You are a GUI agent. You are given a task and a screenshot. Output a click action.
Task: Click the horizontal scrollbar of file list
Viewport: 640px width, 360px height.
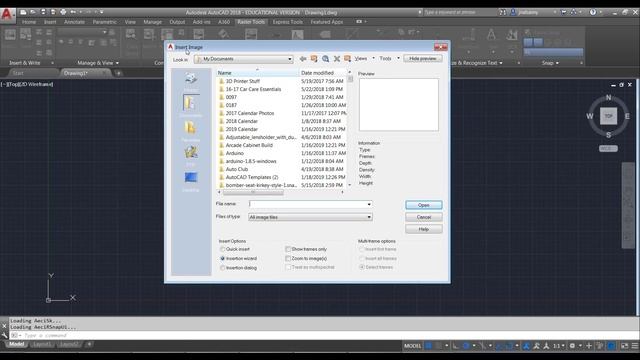coord(253,192)
